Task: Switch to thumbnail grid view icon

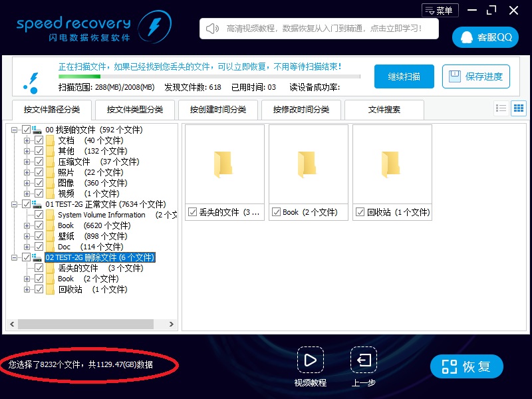Action: coord(518,108)
